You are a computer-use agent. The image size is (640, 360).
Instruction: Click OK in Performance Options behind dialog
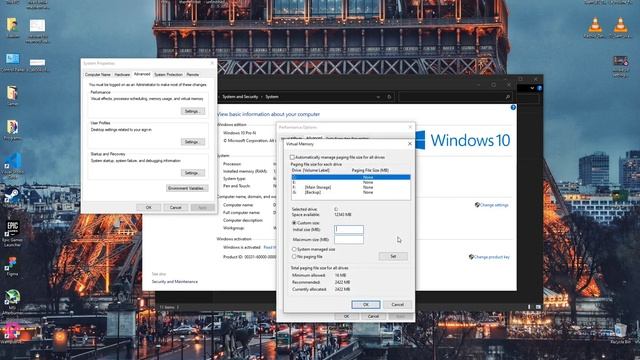[x=346, y=316]
